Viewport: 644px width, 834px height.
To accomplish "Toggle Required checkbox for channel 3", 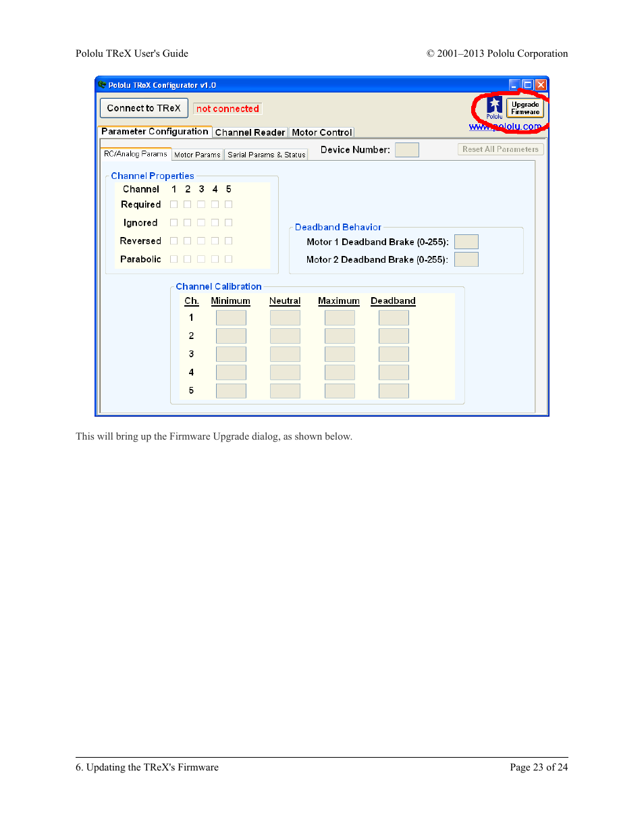I will [201, 205].
